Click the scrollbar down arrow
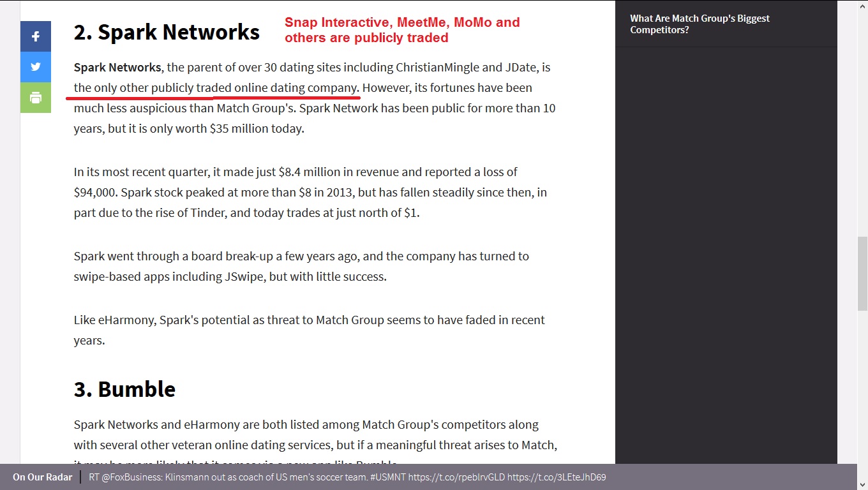 click(862, 484)
